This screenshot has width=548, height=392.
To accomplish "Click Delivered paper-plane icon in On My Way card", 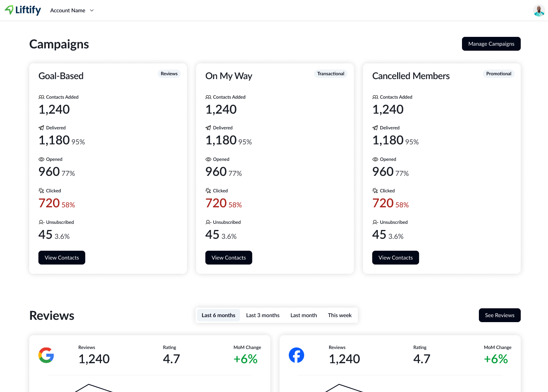I will point(208,128).
